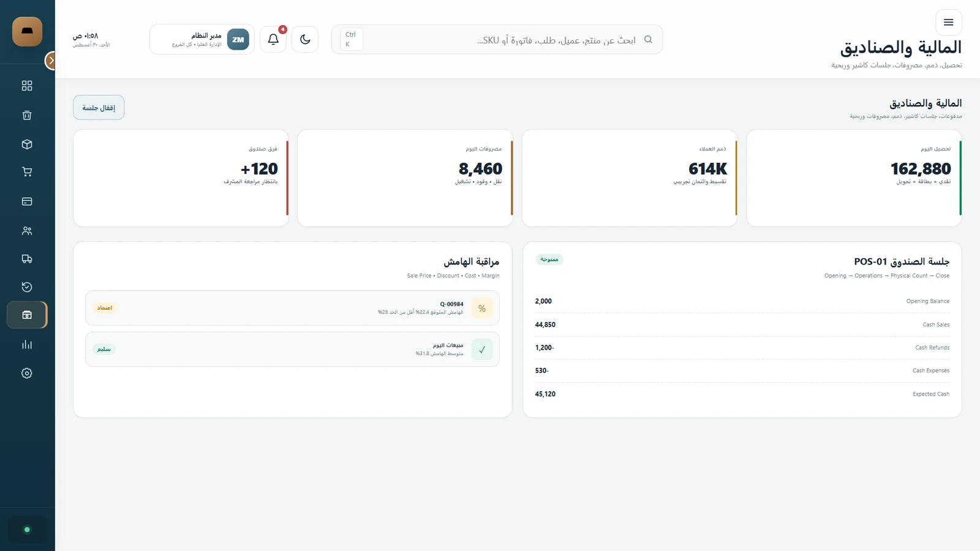
Task: Open the history clock-check icon in sidebar
Action: (27, 287)
